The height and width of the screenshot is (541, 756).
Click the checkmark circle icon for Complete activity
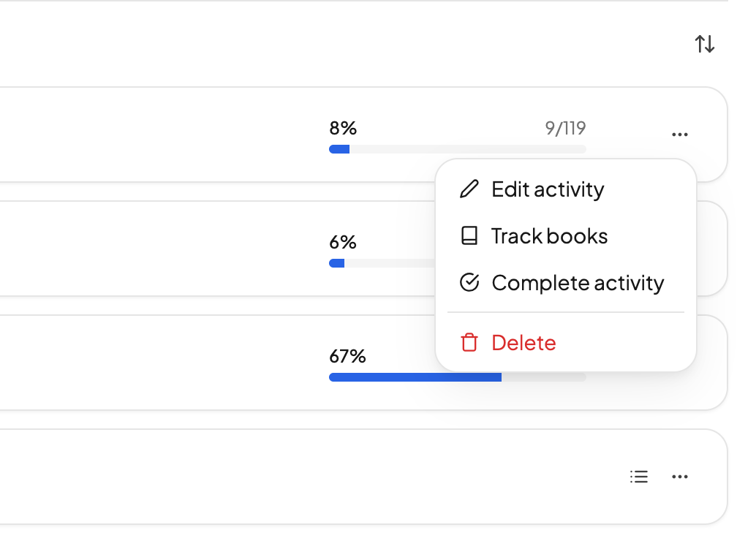click(469, 282)
